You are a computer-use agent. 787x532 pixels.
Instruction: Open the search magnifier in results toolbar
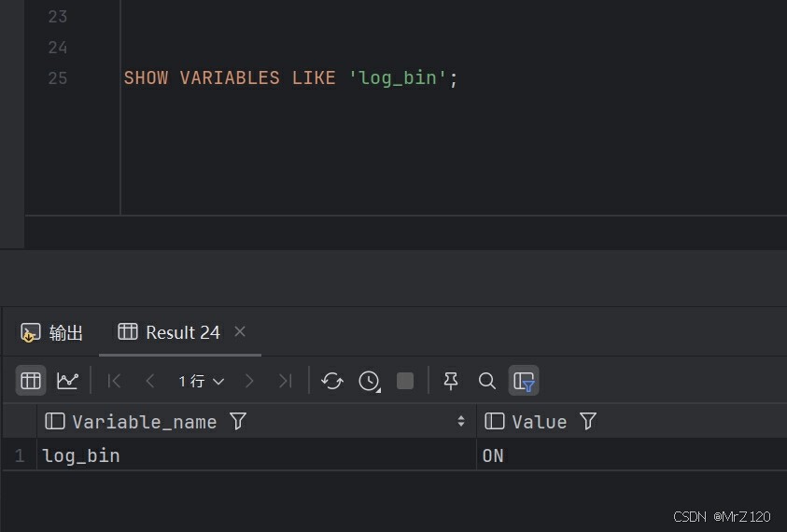pos(486,381)
